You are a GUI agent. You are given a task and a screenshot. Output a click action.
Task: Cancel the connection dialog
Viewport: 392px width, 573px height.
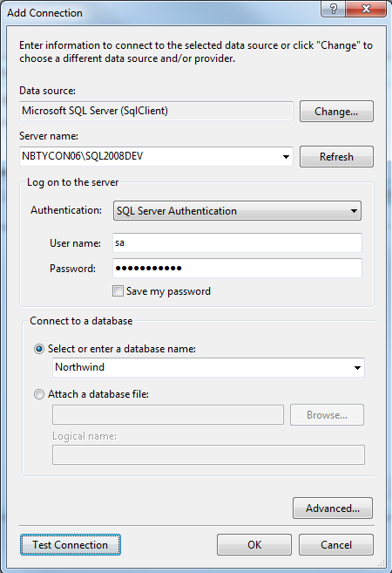[x=336, y=545]
